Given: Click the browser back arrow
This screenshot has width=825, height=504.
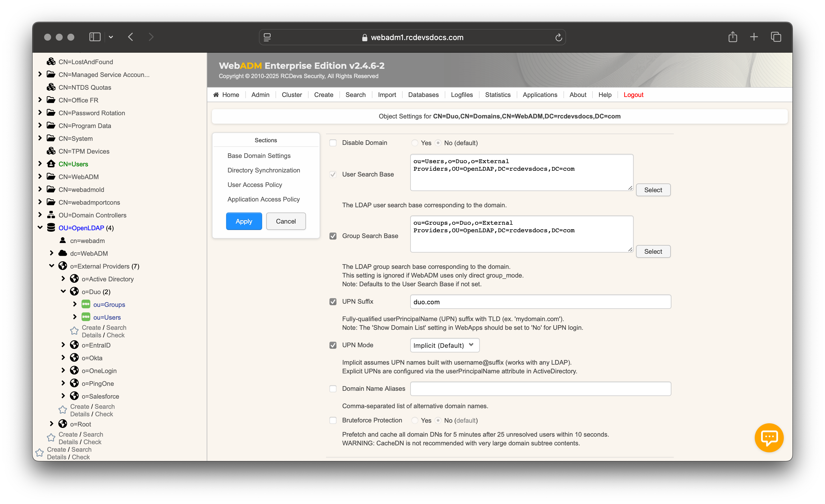Looking at the screenshot, I should (131, 37).
